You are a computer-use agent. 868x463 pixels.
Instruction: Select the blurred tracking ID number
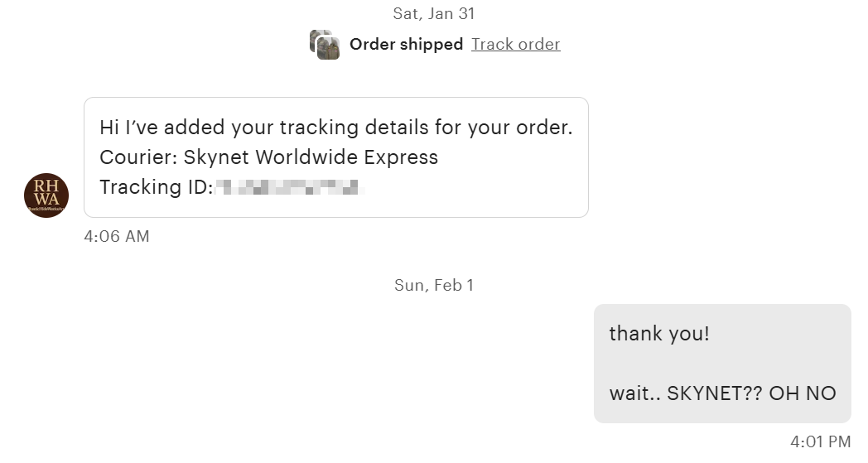click(290, 187)
